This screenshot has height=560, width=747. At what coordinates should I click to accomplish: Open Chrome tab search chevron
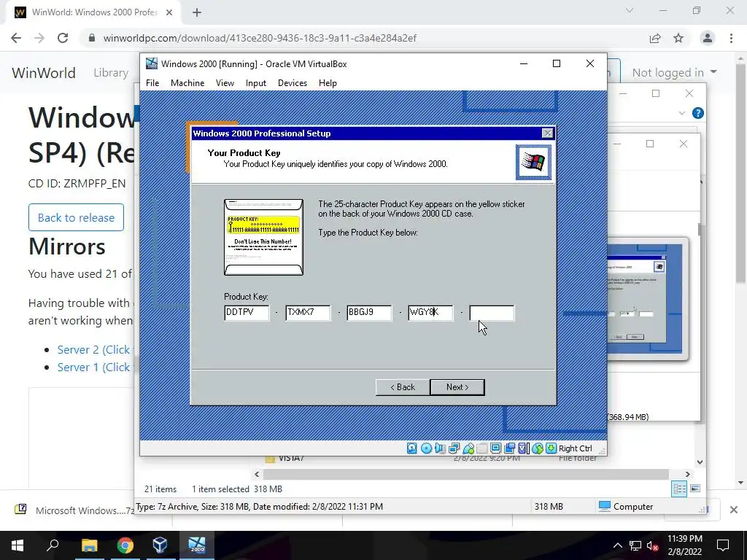coord(630,10)
